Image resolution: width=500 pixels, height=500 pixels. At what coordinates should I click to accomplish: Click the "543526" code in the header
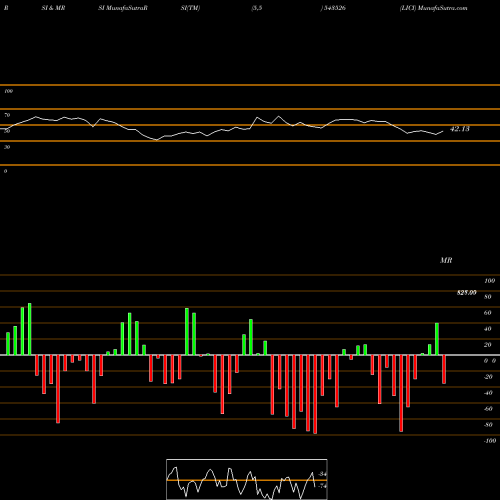tap(335, 8)
